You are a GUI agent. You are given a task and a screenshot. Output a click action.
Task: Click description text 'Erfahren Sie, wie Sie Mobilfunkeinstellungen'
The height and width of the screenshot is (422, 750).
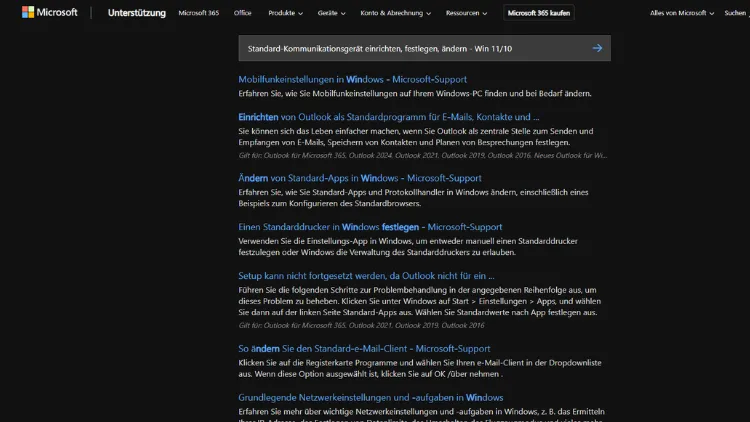tap(415, 93)
